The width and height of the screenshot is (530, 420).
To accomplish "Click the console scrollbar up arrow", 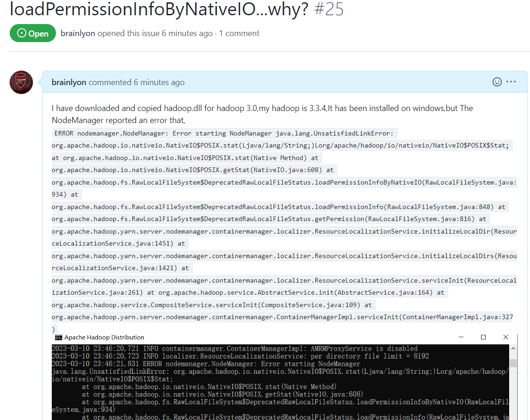I will click(513, 348).
